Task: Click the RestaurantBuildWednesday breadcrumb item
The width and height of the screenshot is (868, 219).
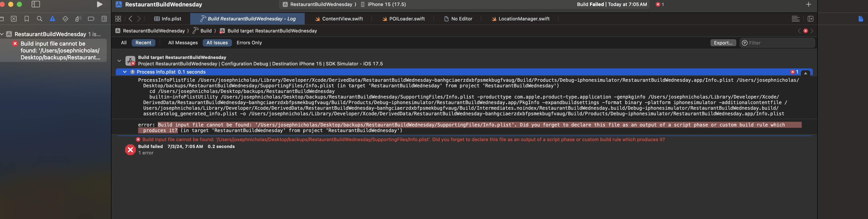Action: coord(150,31)
